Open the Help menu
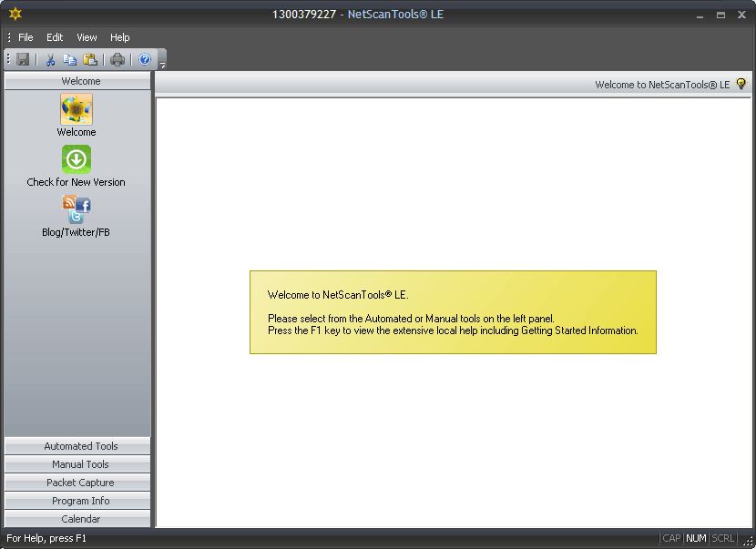 [119, 37]
